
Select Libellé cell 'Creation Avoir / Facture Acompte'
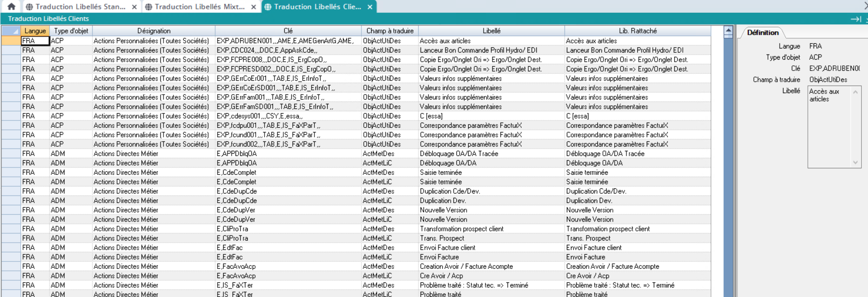click(491, 266)
